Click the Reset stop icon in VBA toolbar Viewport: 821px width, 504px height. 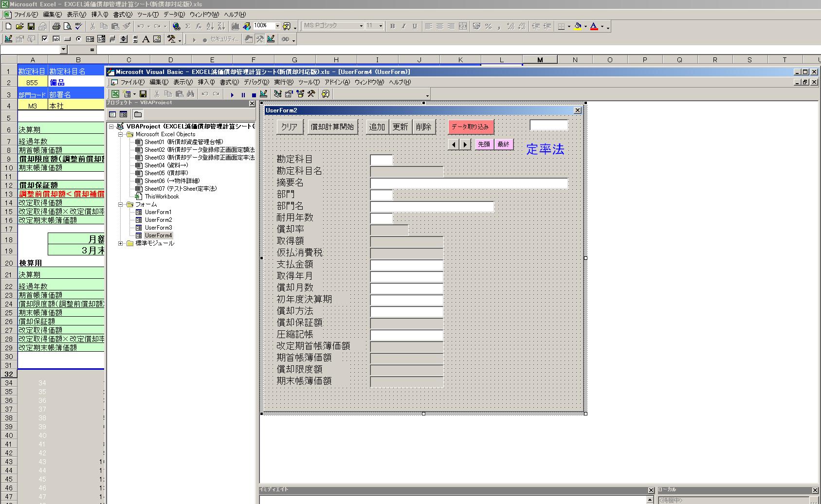click(254, 94)
